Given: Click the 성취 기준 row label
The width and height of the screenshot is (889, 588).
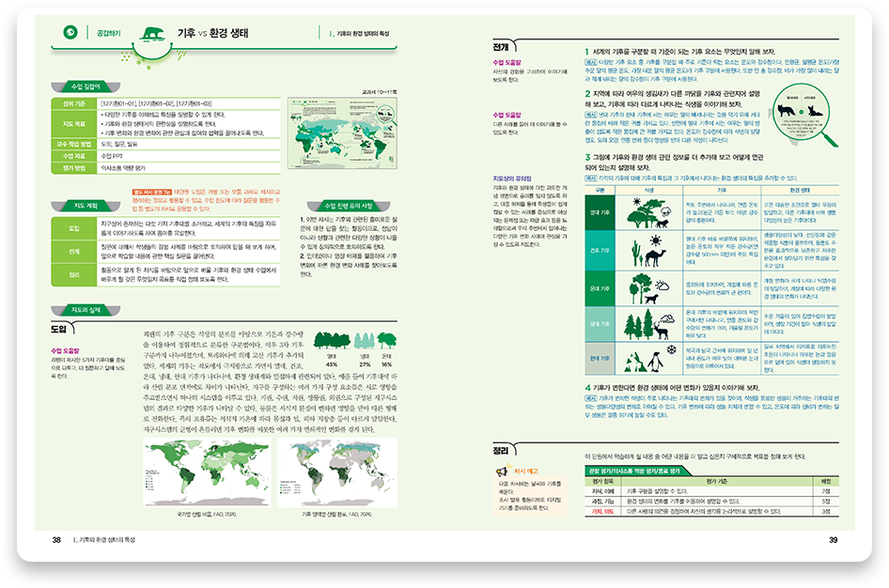Looking at the screenshot, I should [73, 103].
